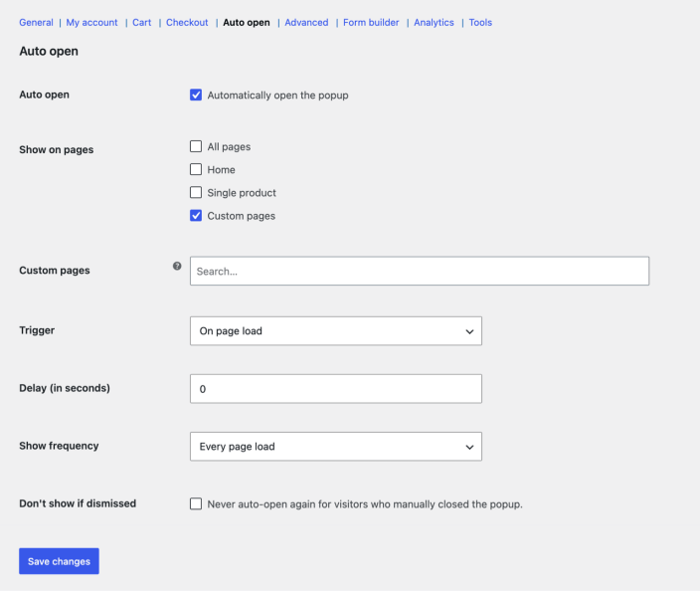Open the Advanced tab
The image size is (700, 591).
306,22
